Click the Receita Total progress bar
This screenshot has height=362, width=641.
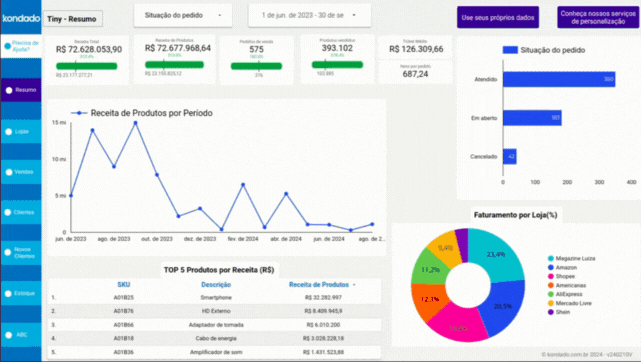(x=87, y=66)
